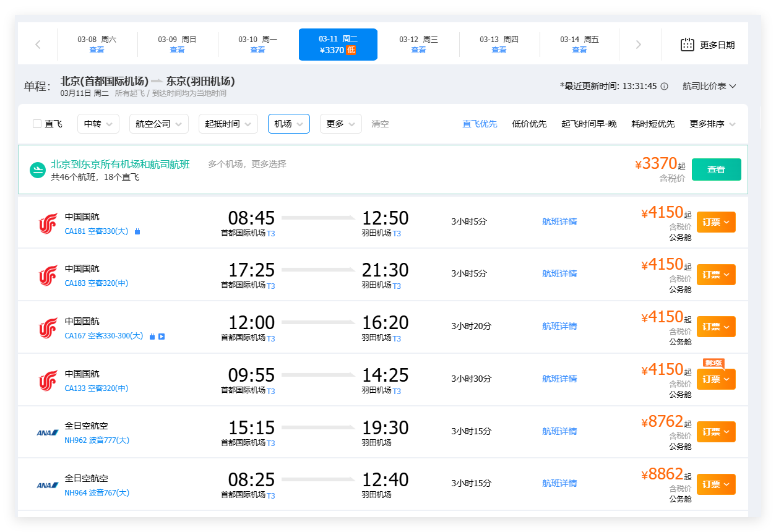Click the low-price badge on 03-11 tab
The width and height of the screenshot is (776, 532).
pyautogui.click(x=351, y=50)
